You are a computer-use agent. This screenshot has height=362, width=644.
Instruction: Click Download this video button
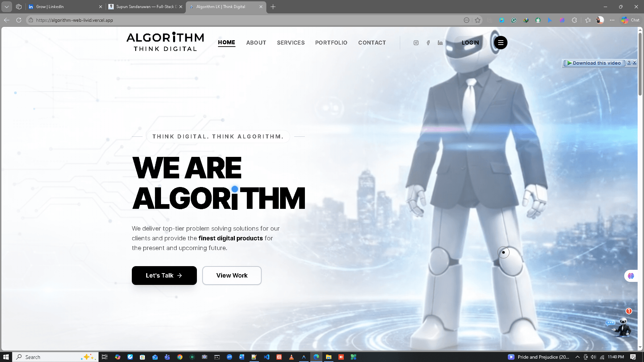coord(594,63)
